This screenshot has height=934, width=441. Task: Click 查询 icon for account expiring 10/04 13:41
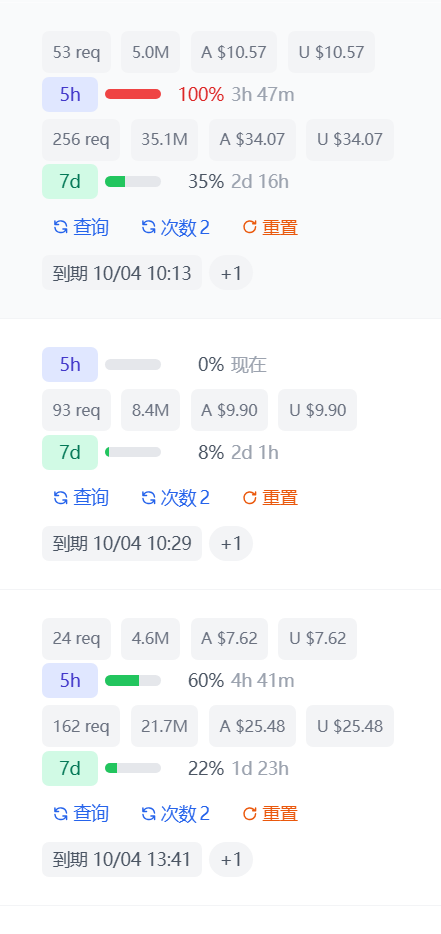60,813
